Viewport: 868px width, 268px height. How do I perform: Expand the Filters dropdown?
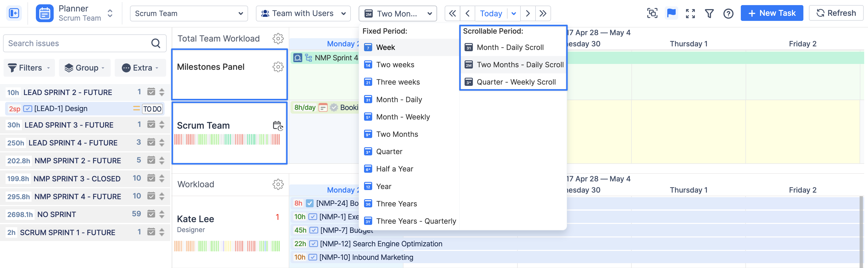coord(29,68)
